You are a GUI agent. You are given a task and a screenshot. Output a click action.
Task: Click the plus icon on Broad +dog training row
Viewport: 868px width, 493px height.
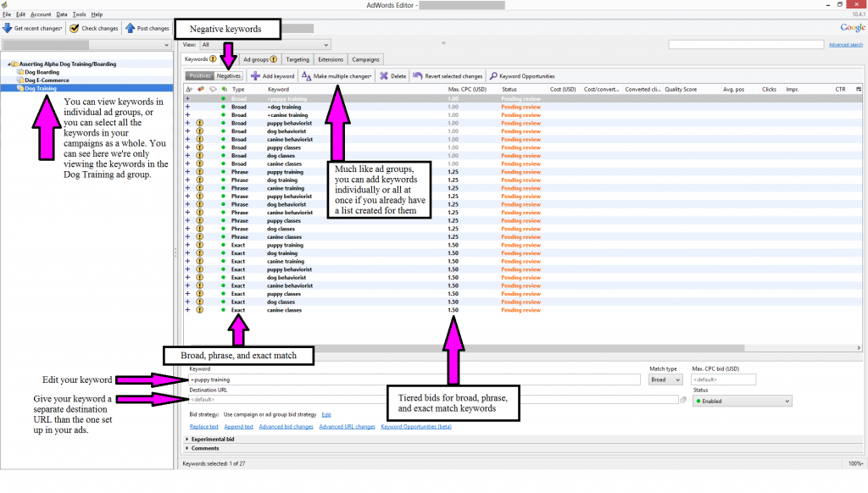coord(187,107)
